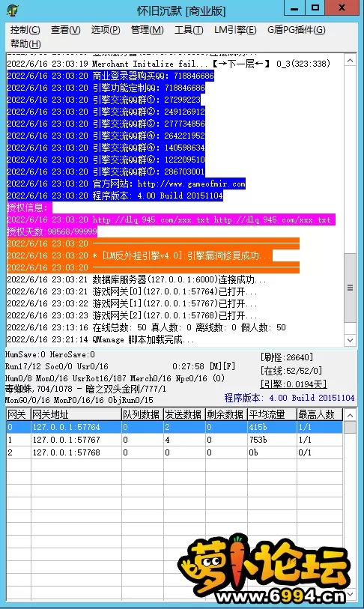Screen dimensions: 364x609
Task: Click log line 官方网站 http://www.gameofmir.com
Action: coord(127,184)
